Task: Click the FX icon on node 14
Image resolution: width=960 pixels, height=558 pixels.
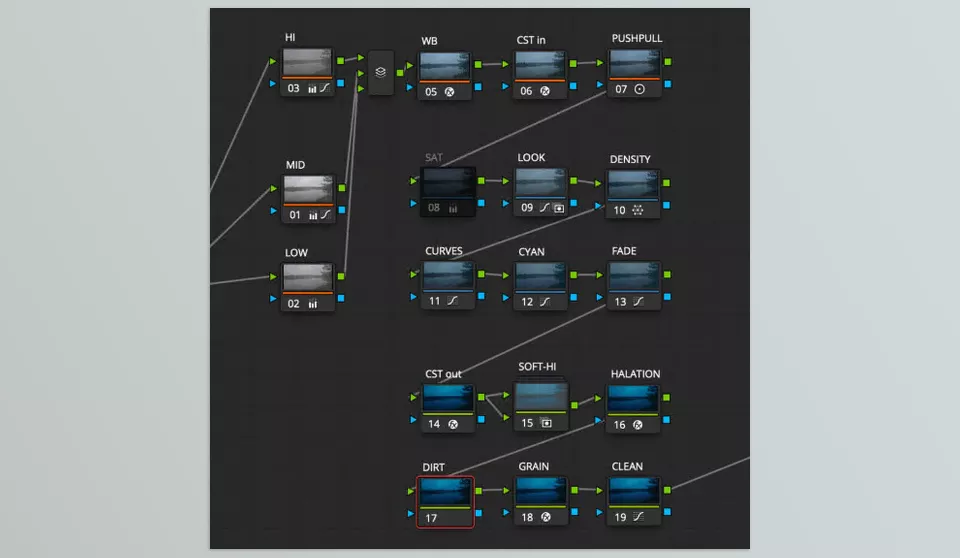Action: (453, 424)
